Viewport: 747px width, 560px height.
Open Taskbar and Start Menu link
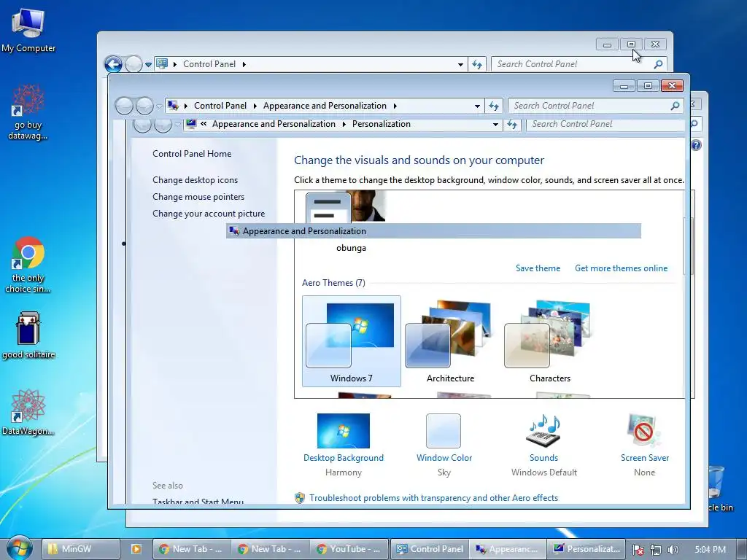[198, 502]
